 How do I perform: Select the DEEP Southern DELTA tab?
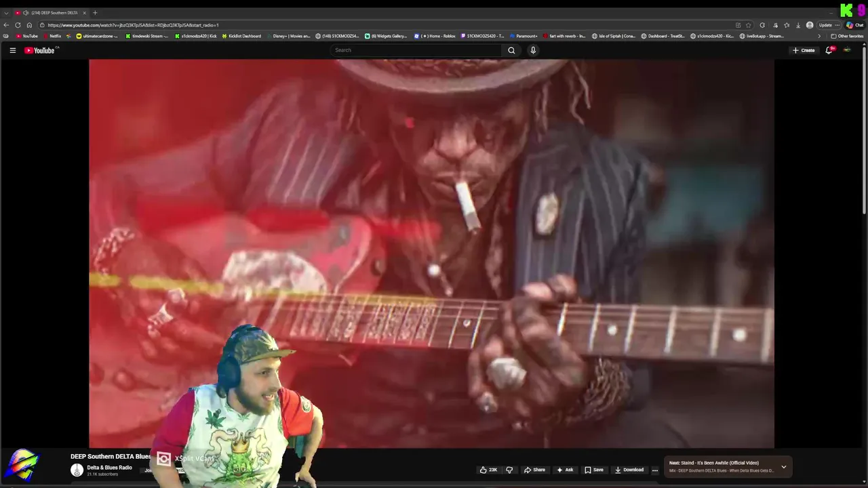click(x=51, y=13)
